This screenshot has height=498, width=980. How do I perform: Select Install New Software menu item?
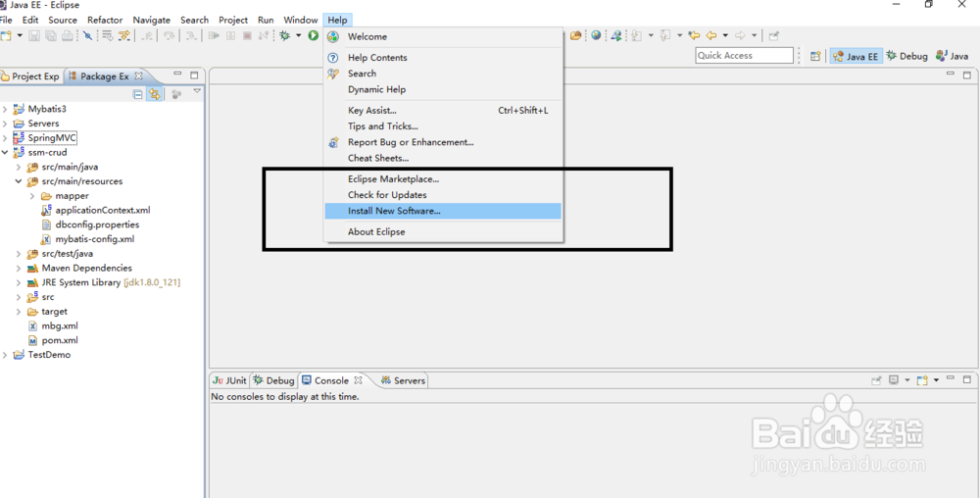443,211
